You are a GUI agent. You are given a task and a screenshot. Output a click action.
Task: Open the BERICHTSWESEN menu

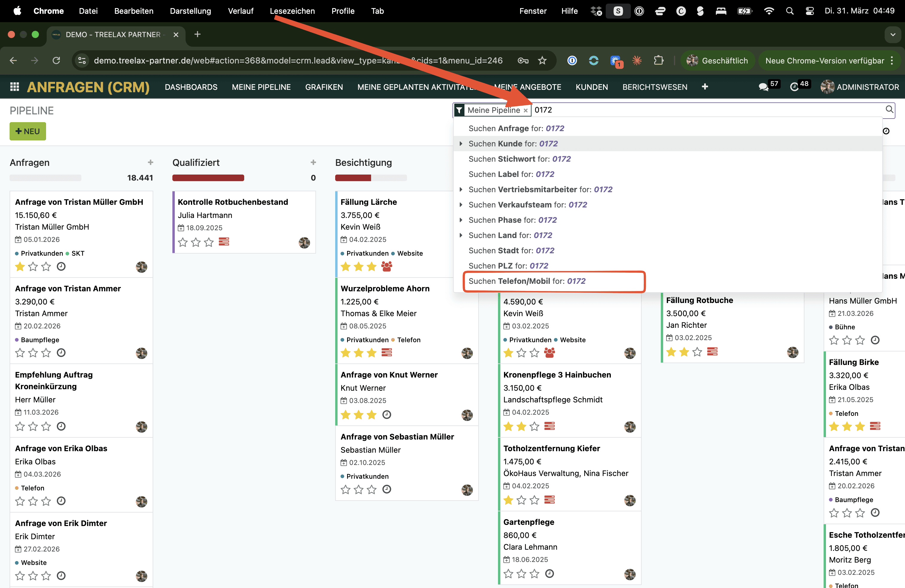pyautogui.click(x=655, y=87)
